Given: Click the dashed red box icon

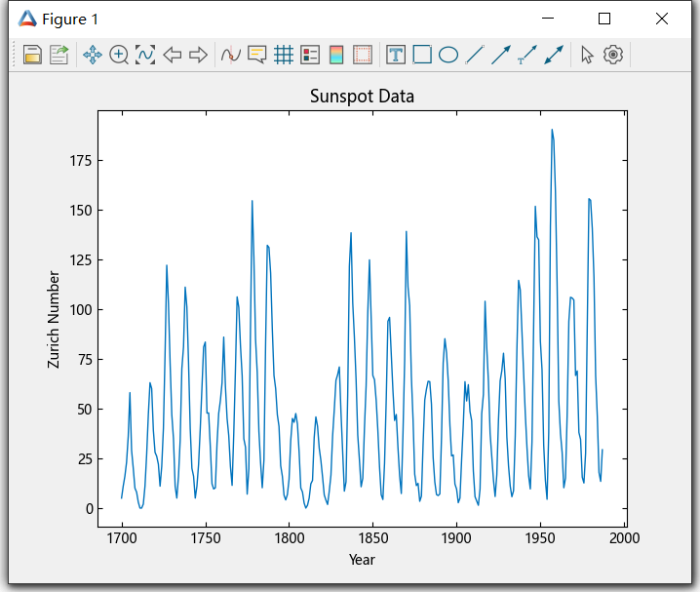Looking at the screenshot, I should pyautogui.click(x=363, y=55).
